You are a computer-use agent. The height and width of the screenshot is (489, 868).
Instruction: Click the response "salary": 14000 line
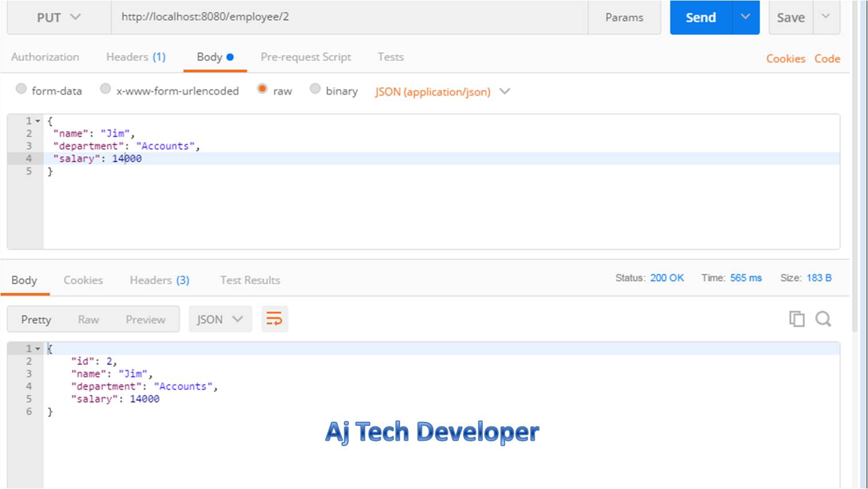(115, 399)
